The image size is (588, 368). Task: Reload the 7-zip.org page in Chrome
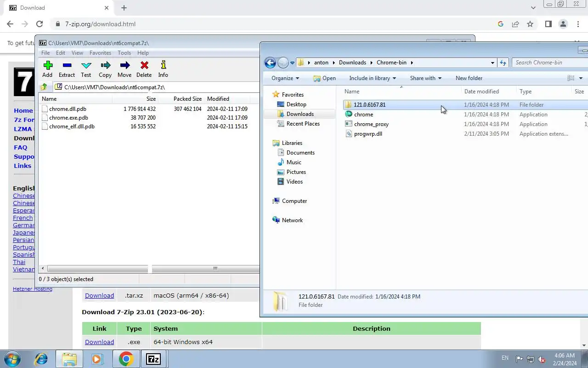40,24
